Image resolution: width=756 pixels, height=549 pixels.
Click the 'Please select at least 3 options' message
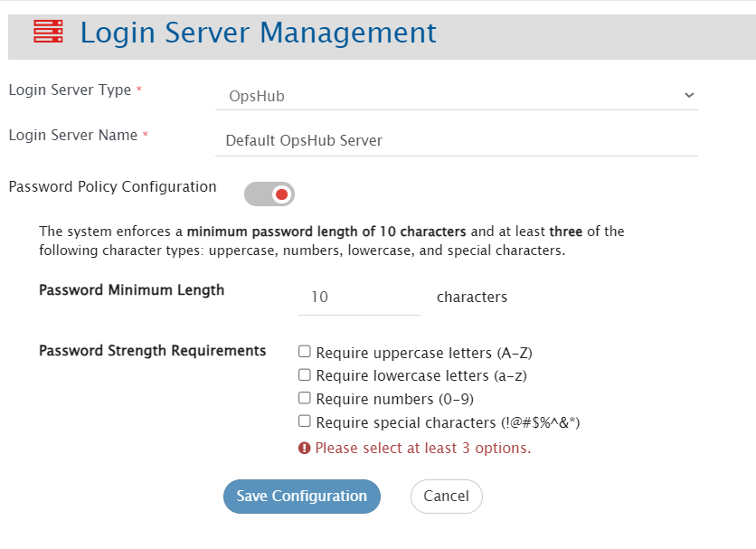[x=422, y=448]
